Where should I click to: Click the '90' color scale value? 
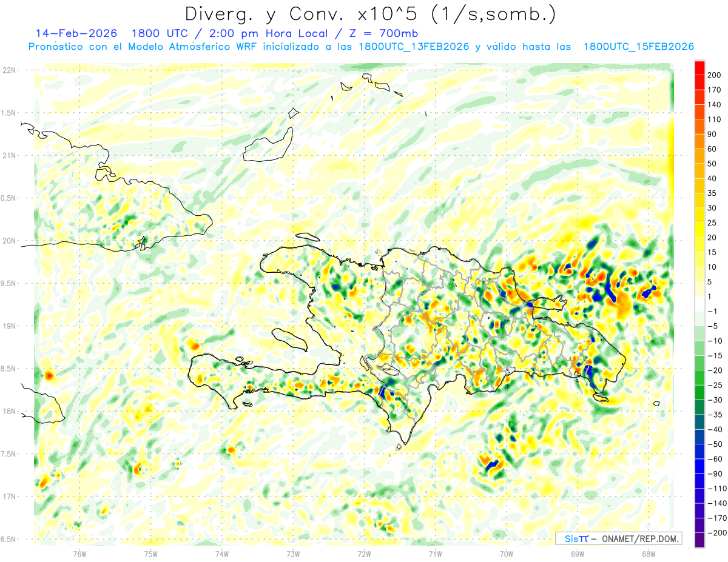click(x=712, y=134)
